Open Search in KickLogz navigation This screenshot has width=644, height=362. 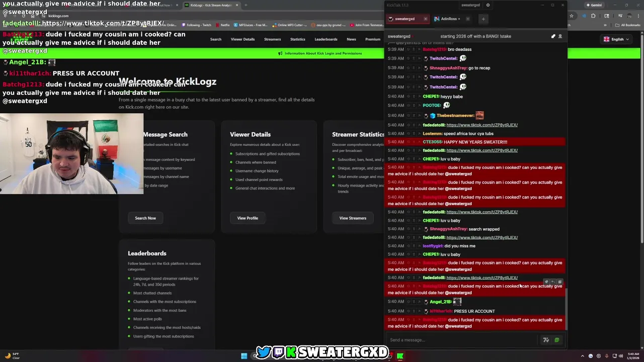tap(216, 39)
